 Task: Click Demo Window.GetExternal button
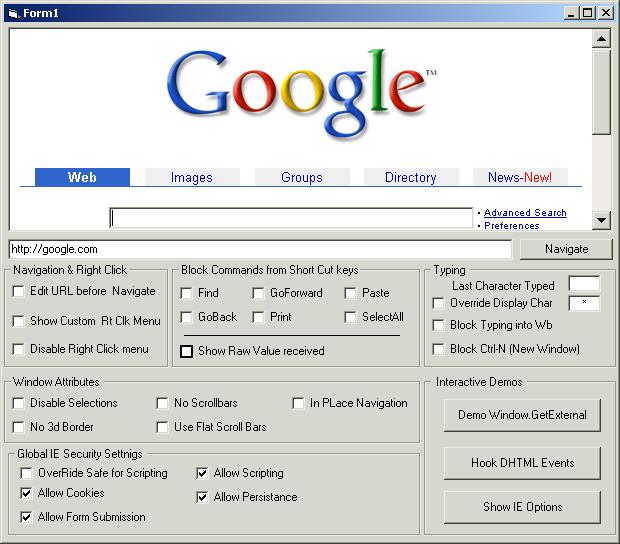[x=522, y=415]
